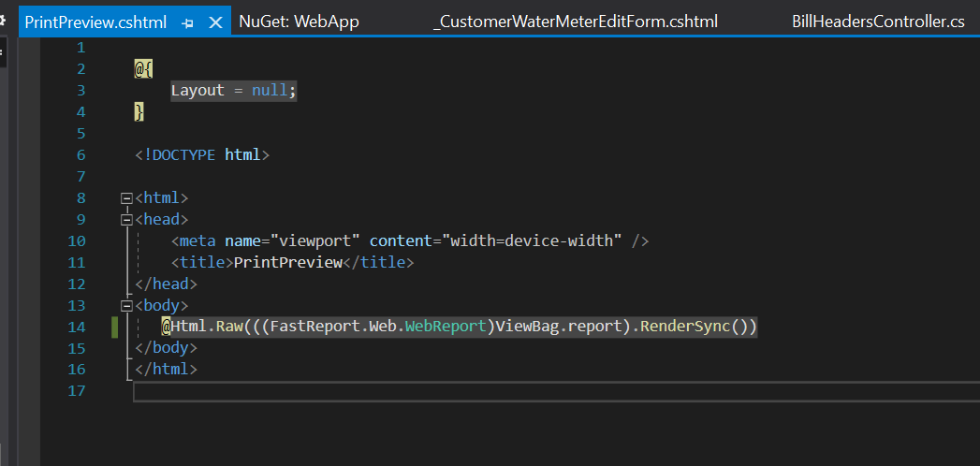Open the BillHeadersController.cs tab
This screenshot has height=466, width=980.
878,22
